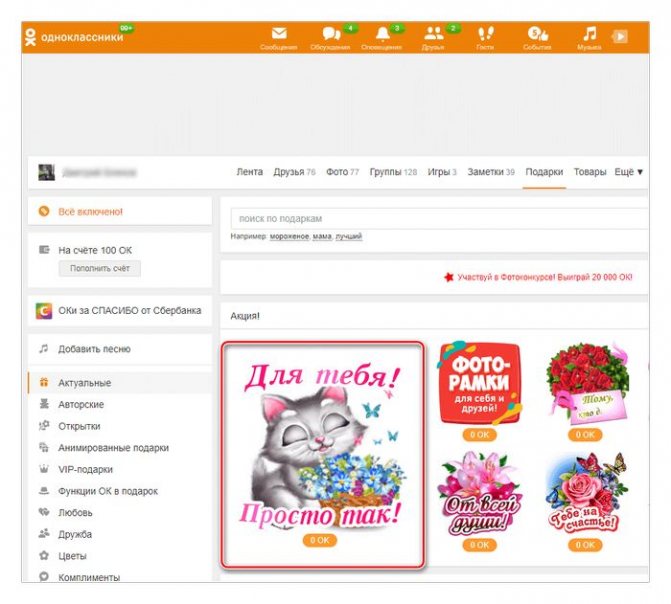Expand the Ещё dropdown menu
This screenshot has width=671, height=604.
(x=628, y=172)
